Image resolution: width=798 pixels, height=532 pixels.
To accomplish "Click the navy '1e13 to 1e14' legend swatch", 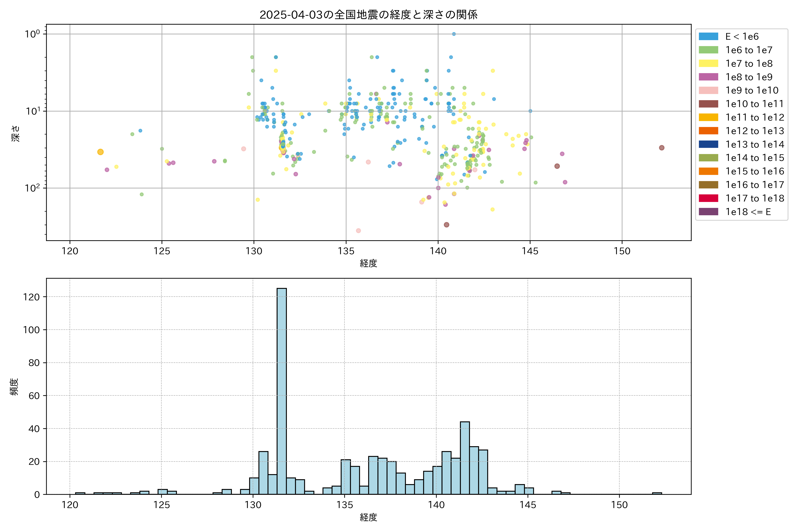I will click(708, 144).
